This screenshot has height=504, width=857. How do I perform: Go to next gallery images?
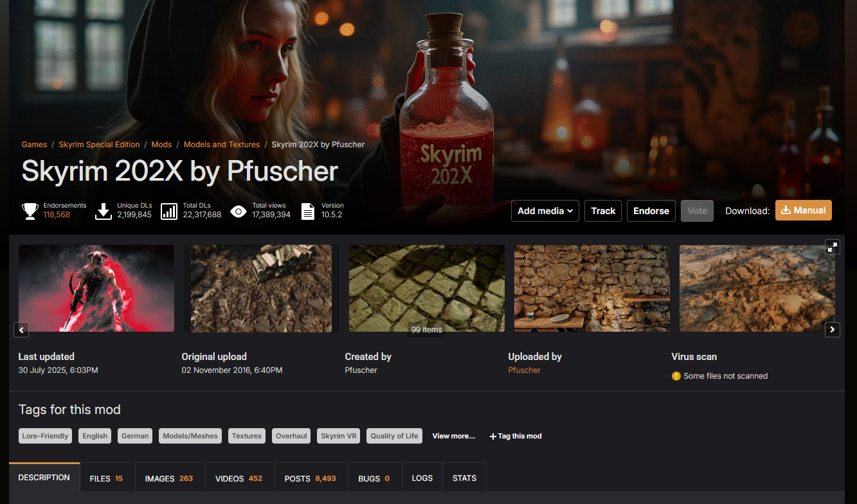tap(833, 330)
